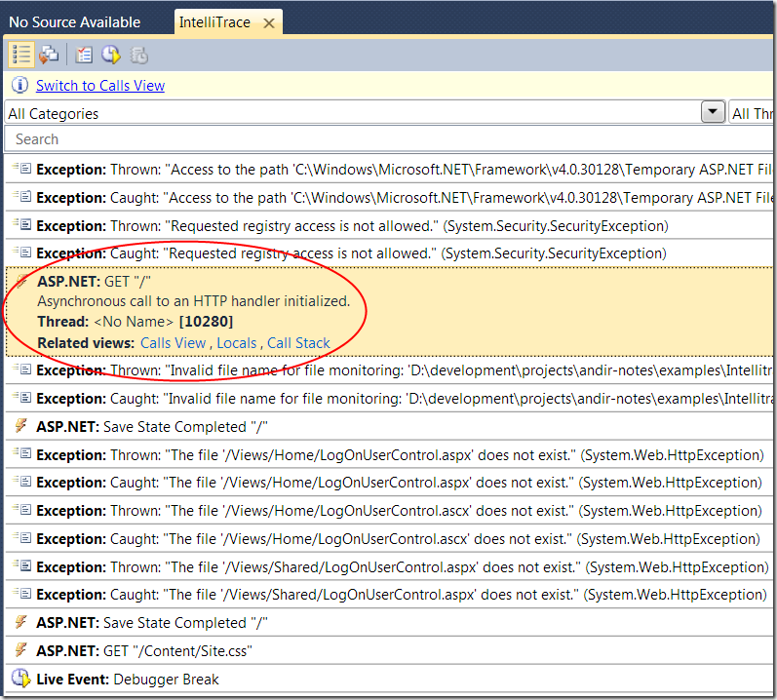Click the clock icon of Live Event Debugger Break
The image size is (777, 700).
pyautogui.click(x=20, y=679)
